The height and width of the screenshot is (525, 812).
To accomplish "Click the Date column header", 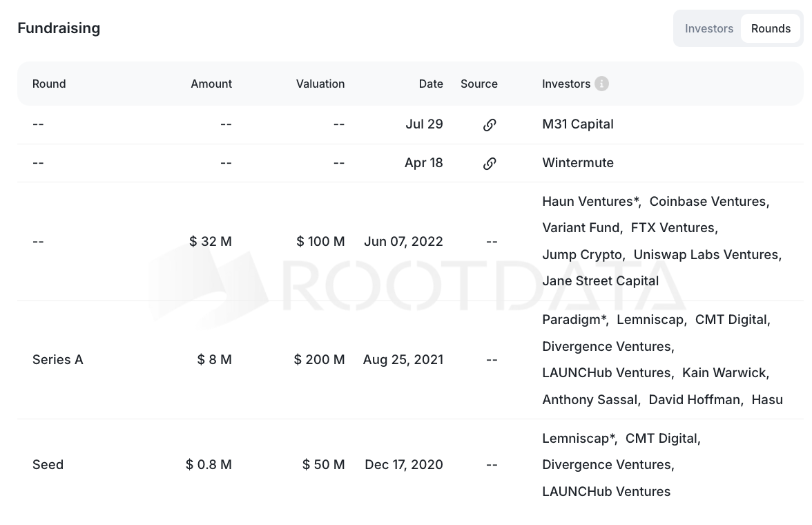I will [431, 84].
